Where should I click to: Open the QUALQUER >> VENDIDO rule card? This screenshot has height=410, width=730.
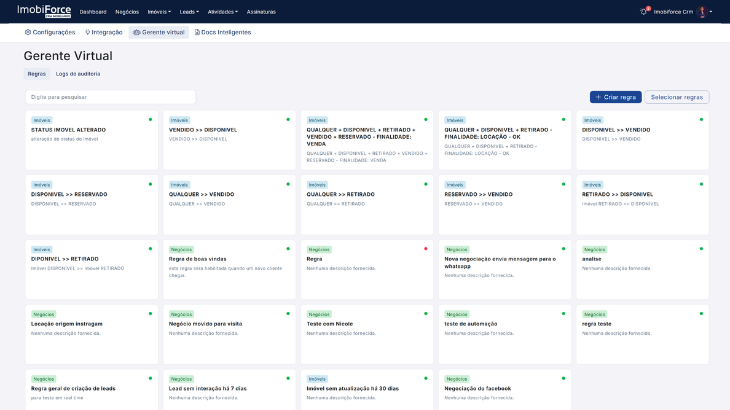(x=229, y=205)
